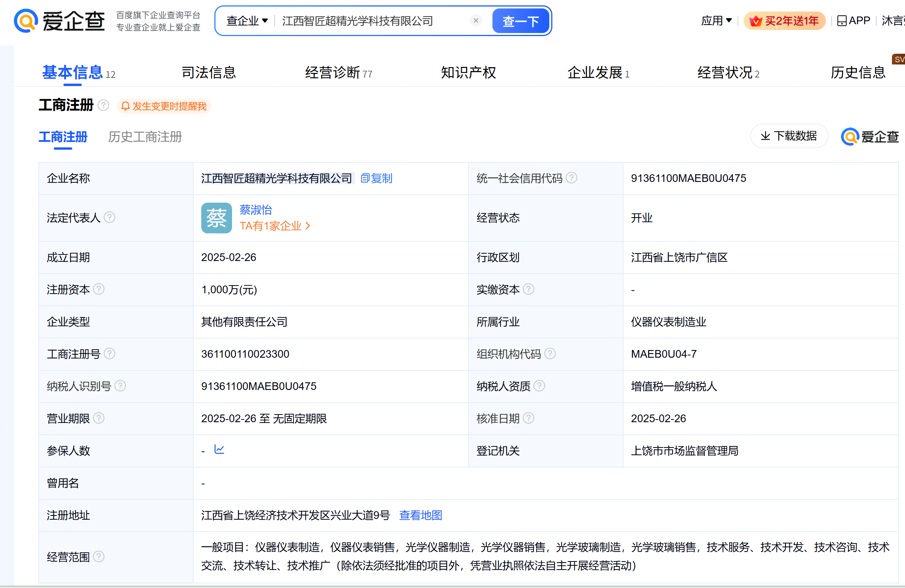
Task: Click the APP phone icon
Action: (842, 21)
